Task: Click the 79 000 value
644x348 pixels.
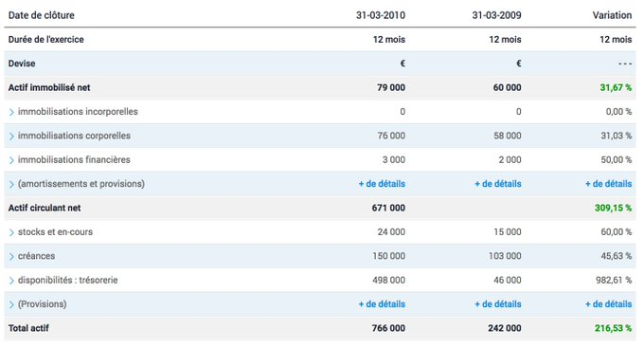Action: (x=391, y=87)
